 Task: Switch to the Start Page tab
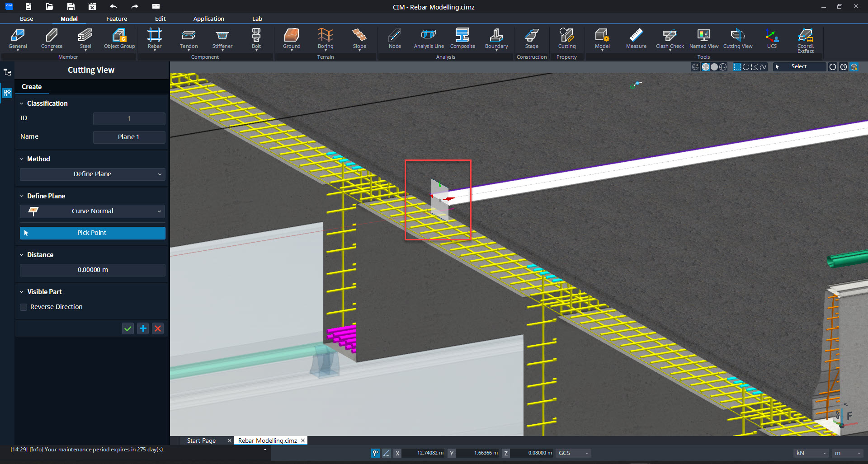[201, 441]
